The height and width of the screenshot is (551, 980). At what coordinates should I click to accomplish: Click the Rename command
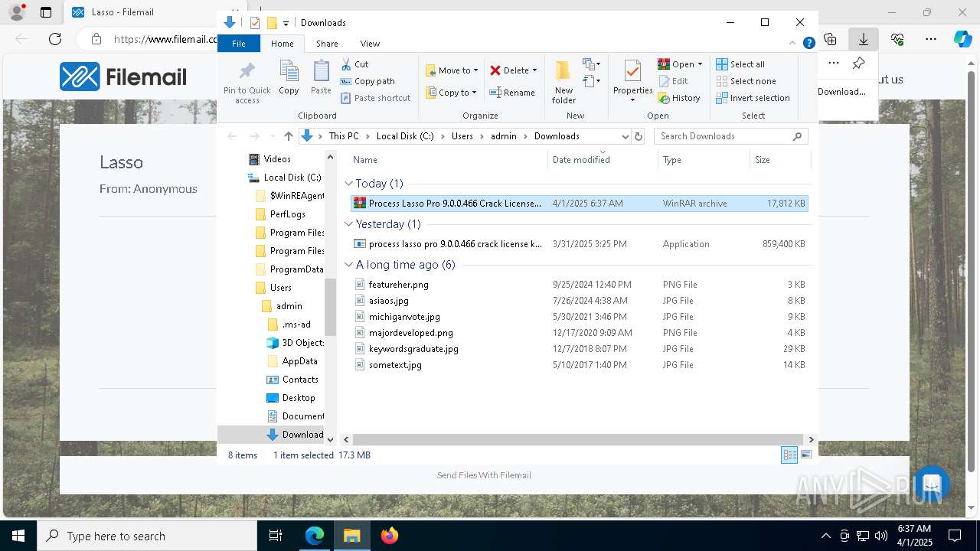pos(512,93)
